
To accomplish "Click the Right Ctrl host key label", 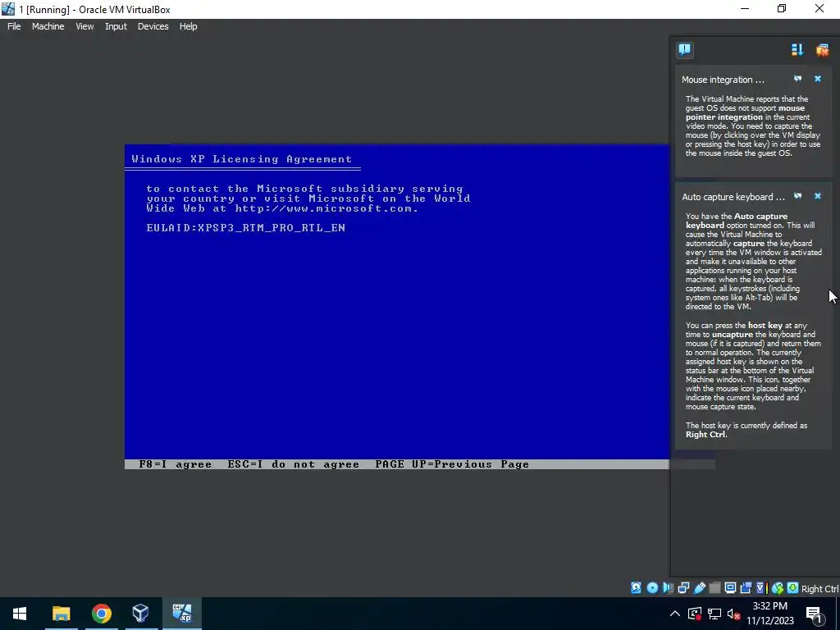I will click(x=819, y=589).
